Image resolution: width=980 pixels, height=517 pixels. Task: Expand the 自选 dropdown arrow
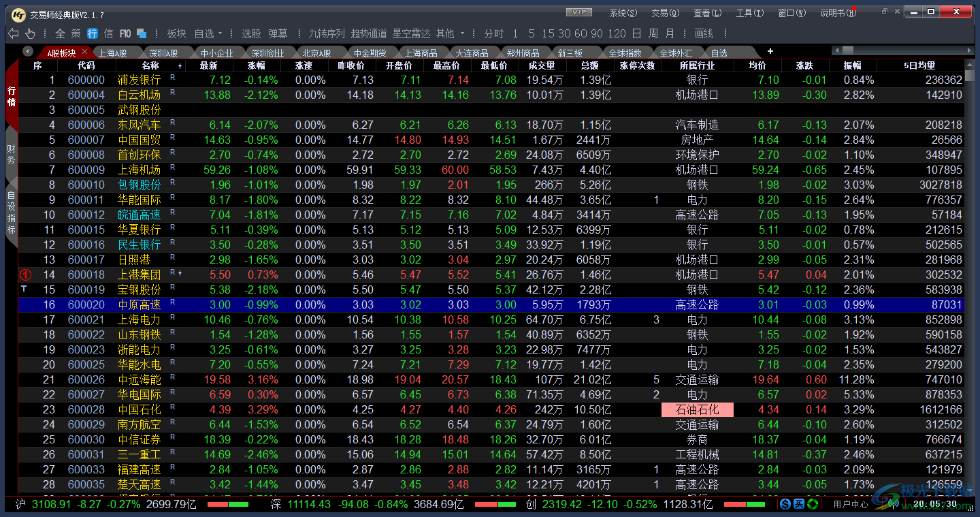pyautogui.click(x=221, y=34)
